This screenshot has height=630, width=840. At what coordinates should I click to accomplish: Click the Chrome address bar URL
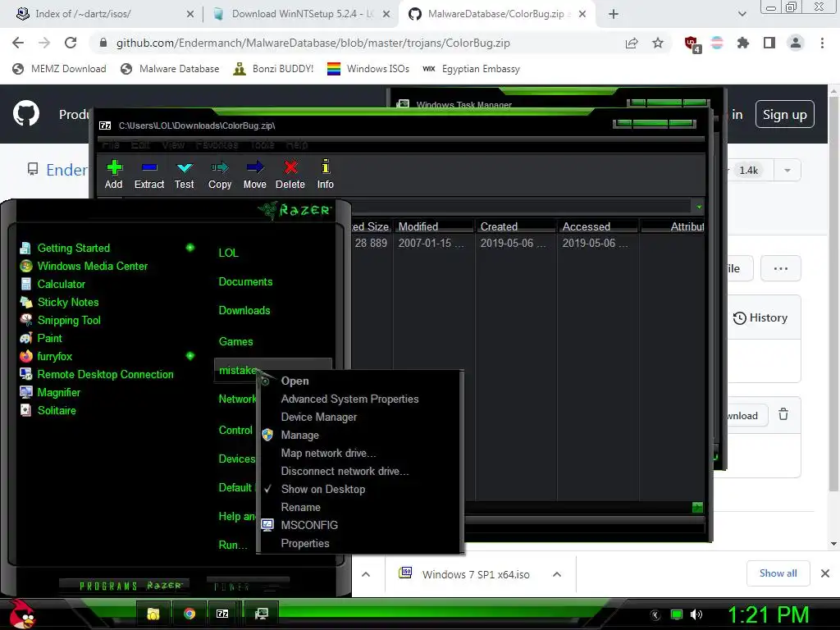click(313, 43)
